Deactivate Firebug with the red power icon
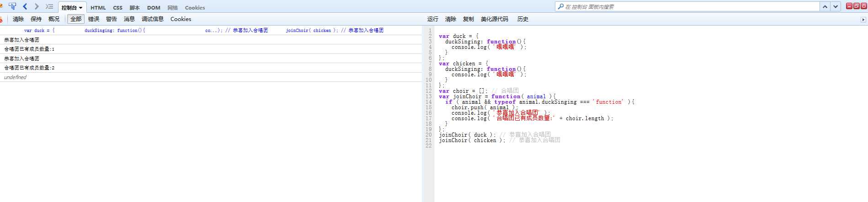 tap(863, 6)
